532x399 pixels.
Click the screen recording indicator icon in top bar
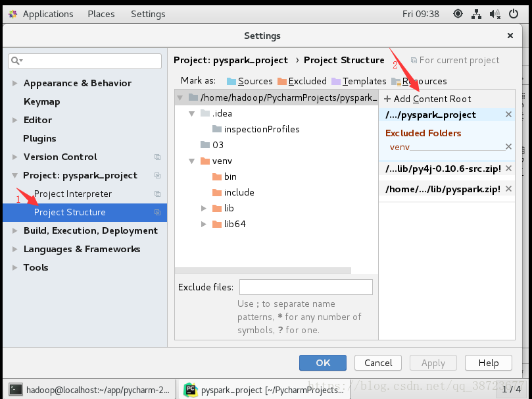coord(458,14)
